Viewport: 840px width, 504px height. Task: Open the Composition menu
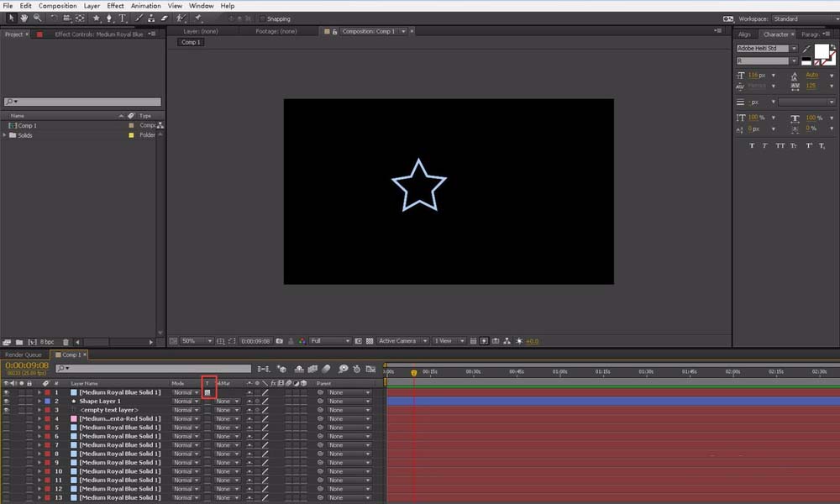tap(57, 6)
